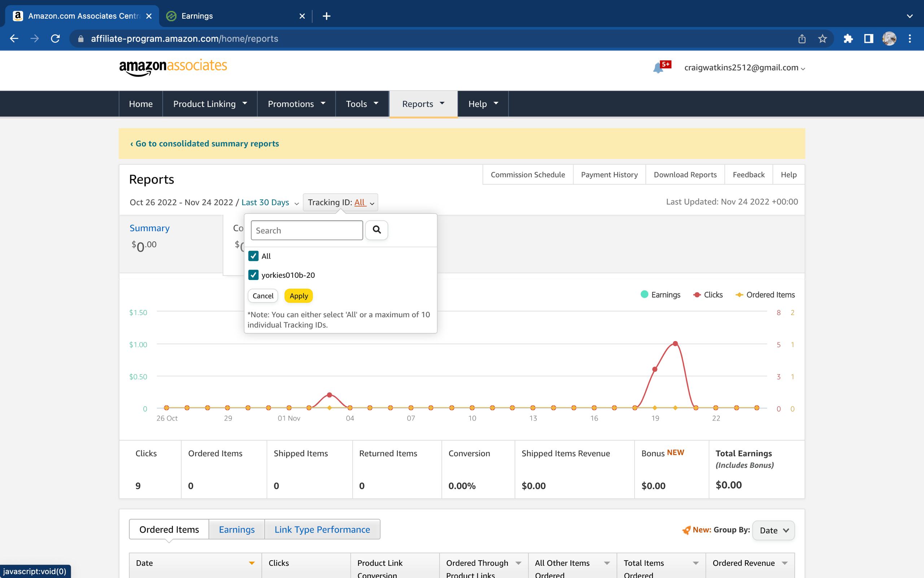Click the yellow Apply button
The image size is (924, 578).
click(x=298, y=296)
